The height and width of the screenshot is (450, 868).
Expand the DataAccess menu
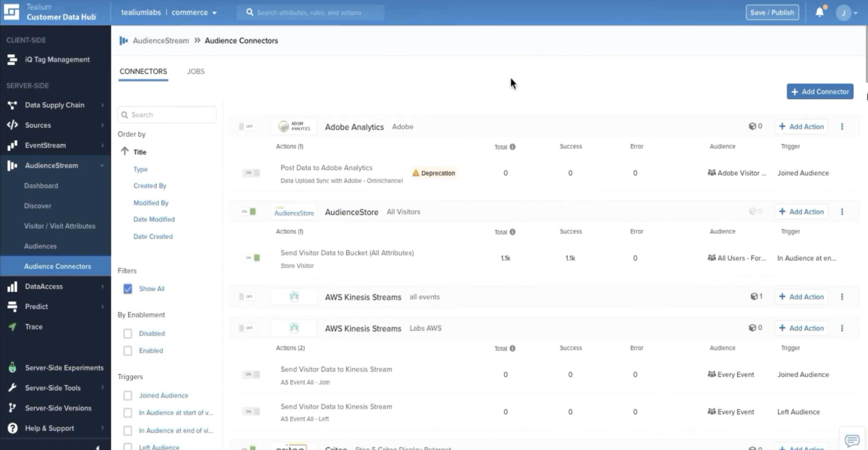tap(102, 286)
